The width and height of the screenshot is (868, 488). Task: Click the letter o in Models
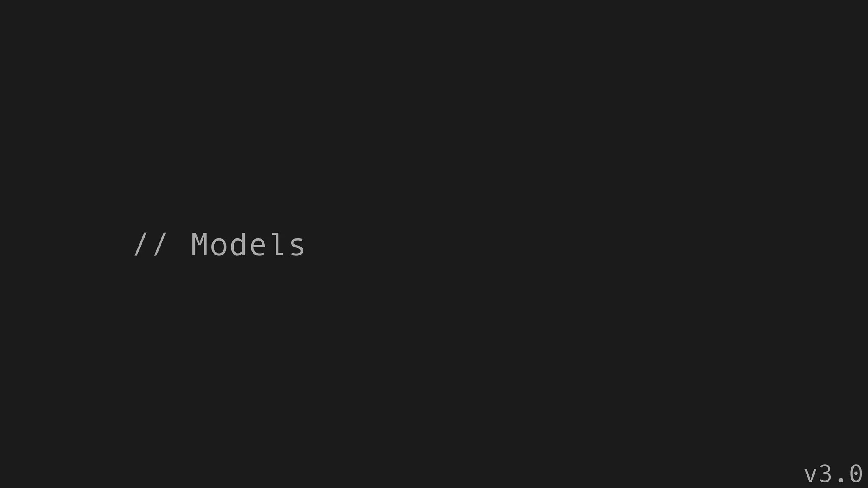point(219,247)
